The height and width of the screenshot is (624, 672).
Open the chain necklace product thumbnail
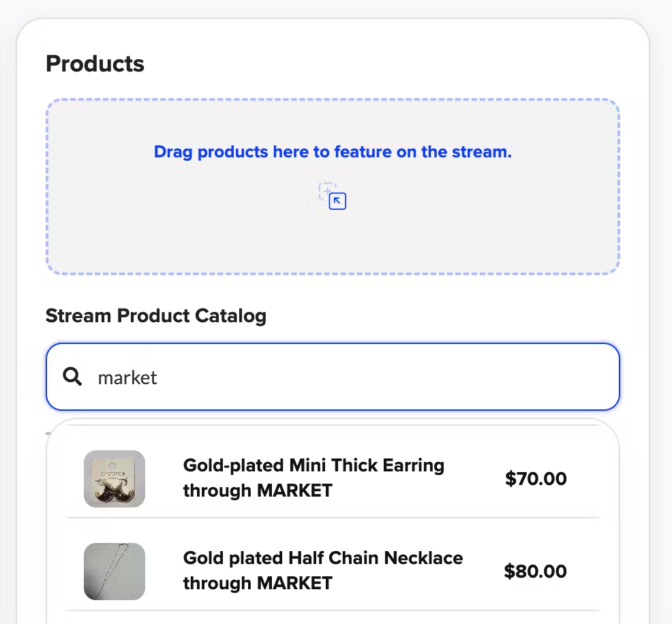(x=114, y=571)
